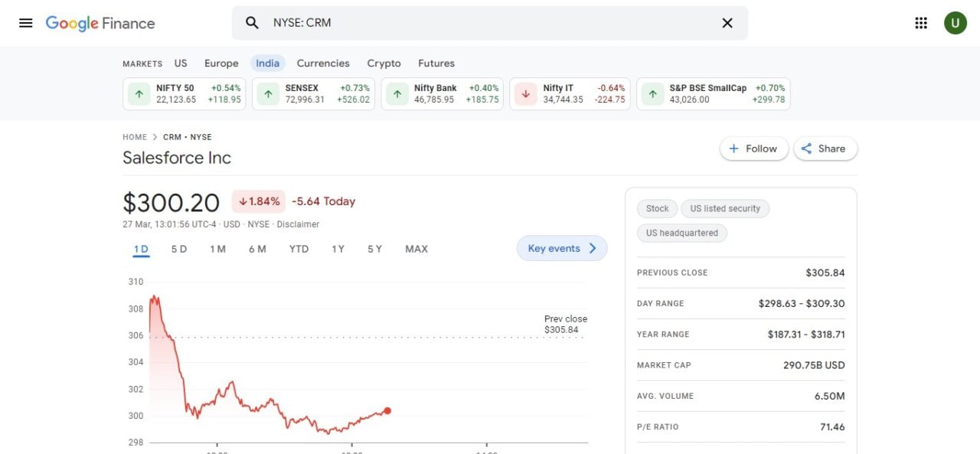Click 46,785.95 Nifty Bank value
The image size is (980, 454).
tap(434, 100)
